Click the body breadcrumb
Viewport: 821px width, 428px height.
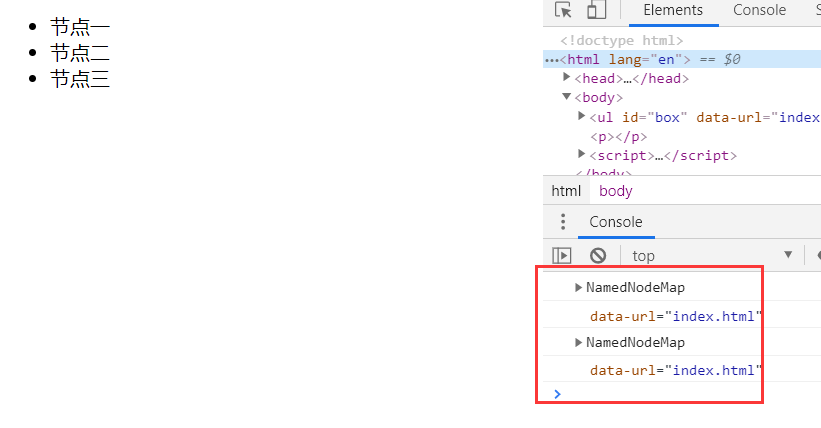coord(615,191)
